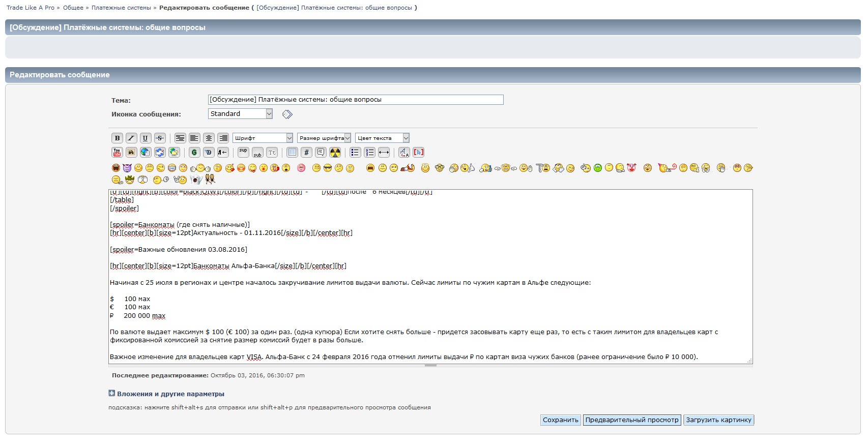Open the Размер шрифта size dropdown
Image resolution: width=868 pixels, height=445 pixels.
(x=324, y=138)
